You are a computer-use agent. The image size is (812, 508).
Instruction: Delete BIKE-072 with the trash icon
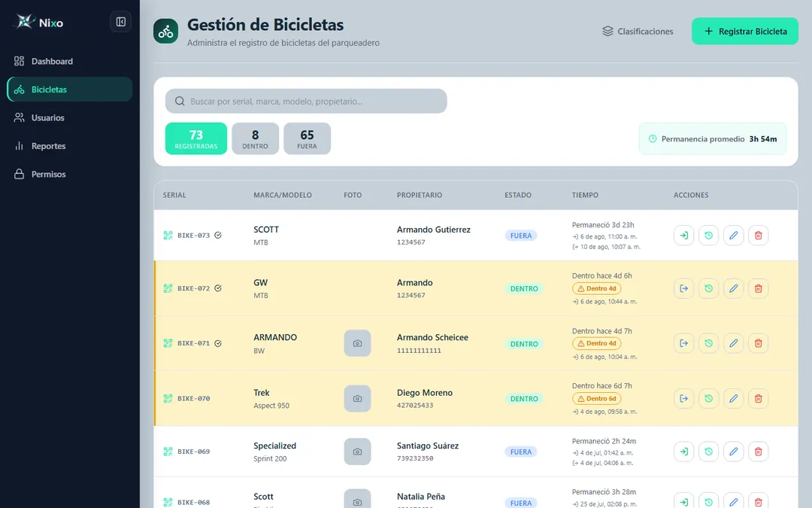click(758, 288)
